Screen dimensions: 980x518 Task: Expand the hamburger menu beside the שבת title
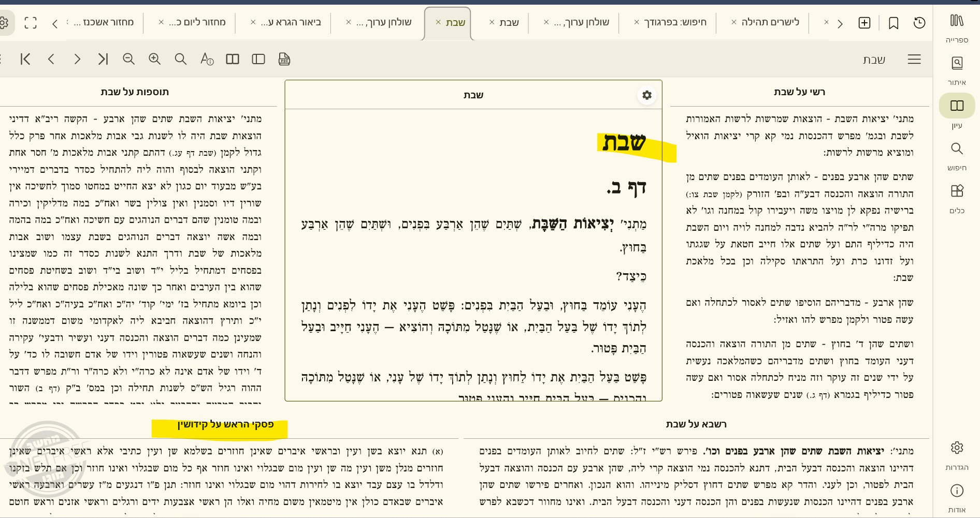914,59
